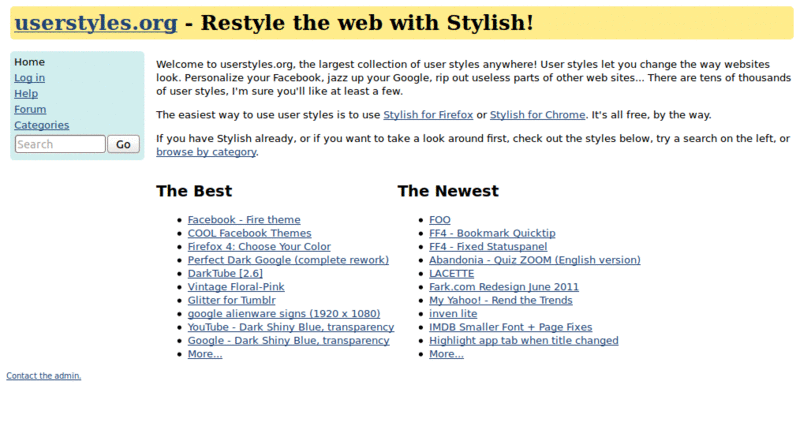The height and width of the screenshot is (441, 800).
Task: Open Google - Dark Shiny Blue, transparency
Action: tap(288, 340)
